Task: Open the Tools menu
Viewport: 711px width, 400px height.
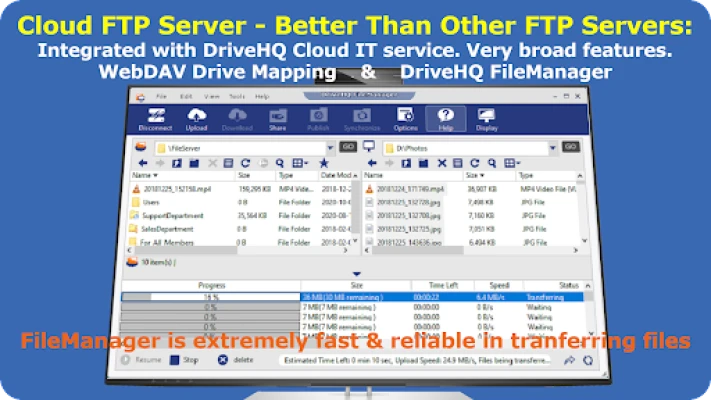Action: 237,97
